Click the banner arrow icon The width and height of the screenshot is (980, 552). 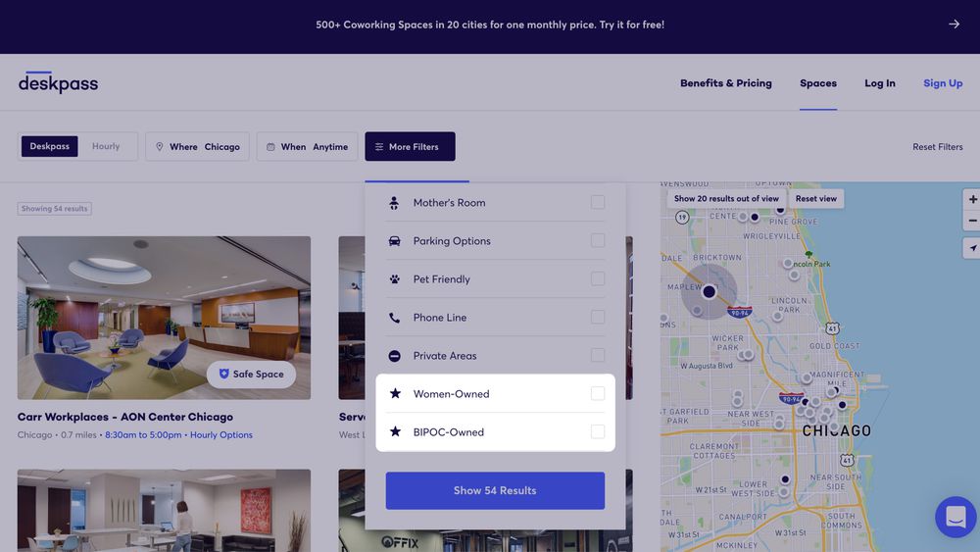click(954, 25)
